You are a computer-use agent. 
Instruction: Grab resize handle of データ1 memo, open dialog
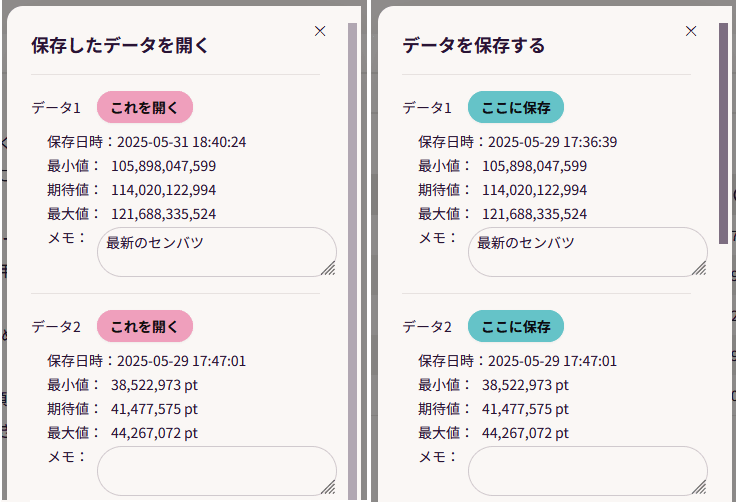328,268
